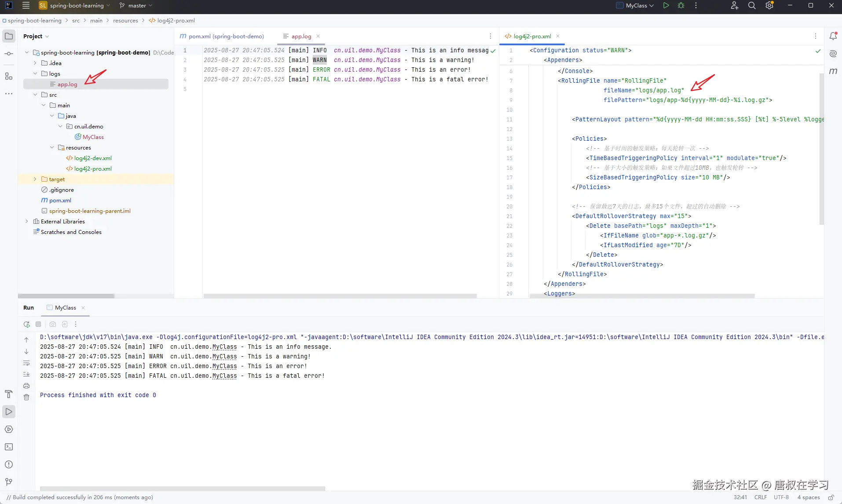Select pom.xml in project tree
The height and width of the screenshot is (504, 842).
[60, 200]
